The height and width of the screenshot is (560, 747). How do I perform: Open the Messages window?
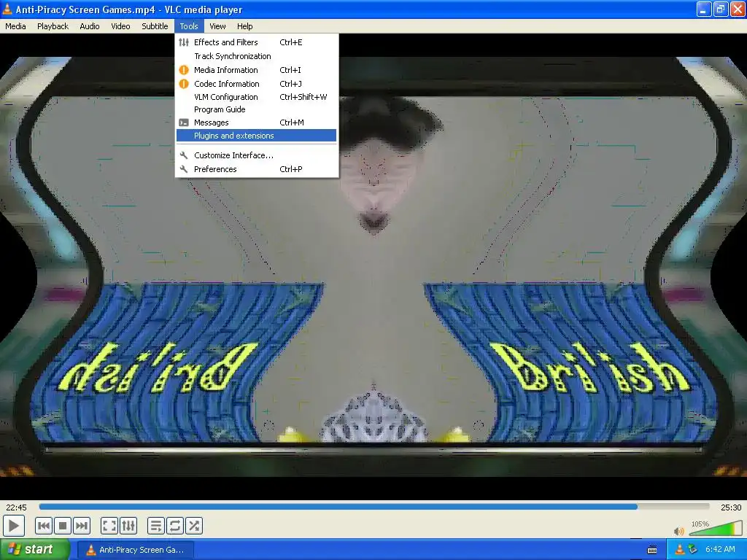tap(256, 122)
